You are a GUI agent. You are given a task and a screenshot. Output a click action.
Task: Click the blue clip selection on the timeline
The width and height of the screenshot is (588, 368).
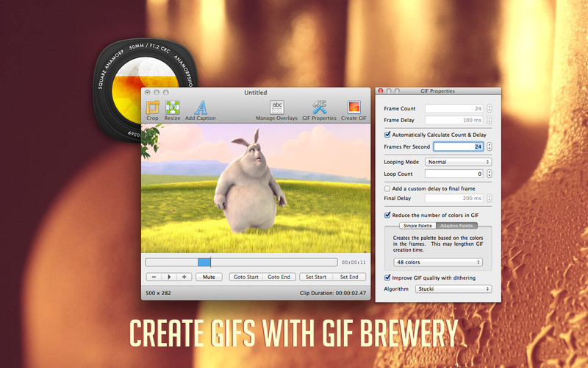tap(204, 262)
